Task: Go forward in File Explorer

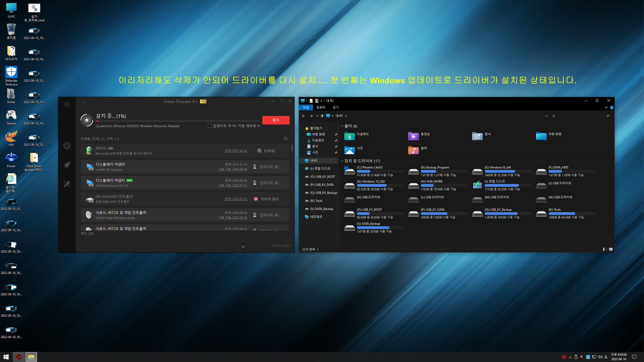Action: click(x=311, y=116)
